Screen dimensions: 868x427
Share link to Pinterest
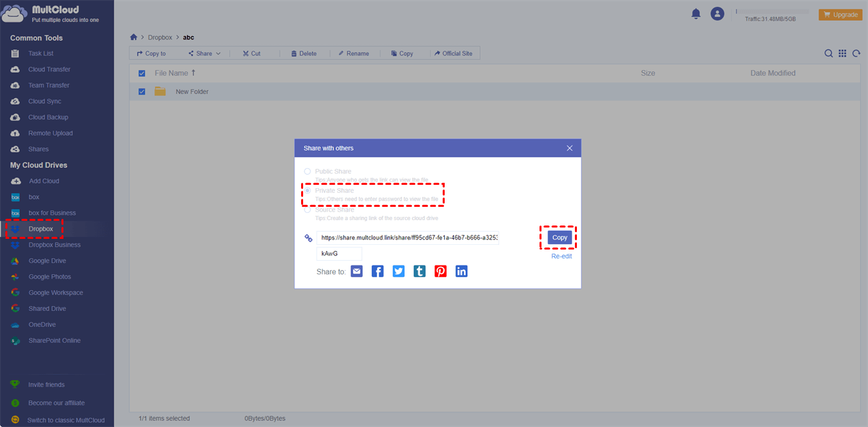441,271
